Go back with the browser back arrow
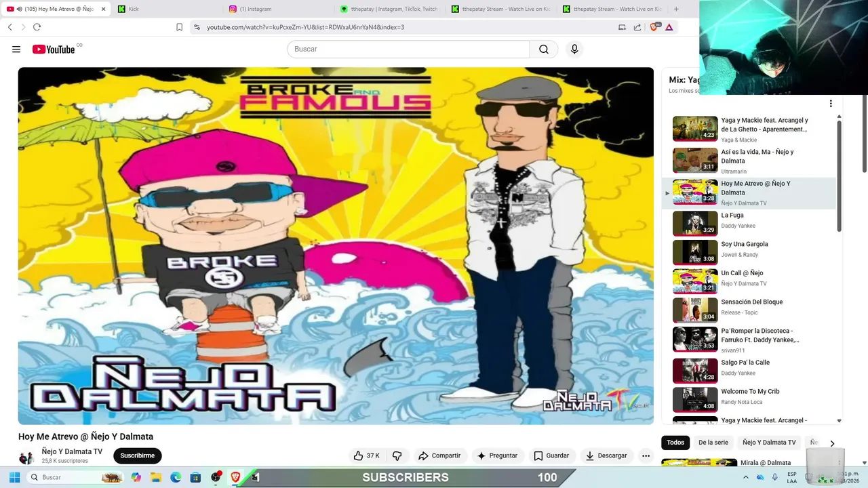The image size is (868, 488). [x=10, y=27]
